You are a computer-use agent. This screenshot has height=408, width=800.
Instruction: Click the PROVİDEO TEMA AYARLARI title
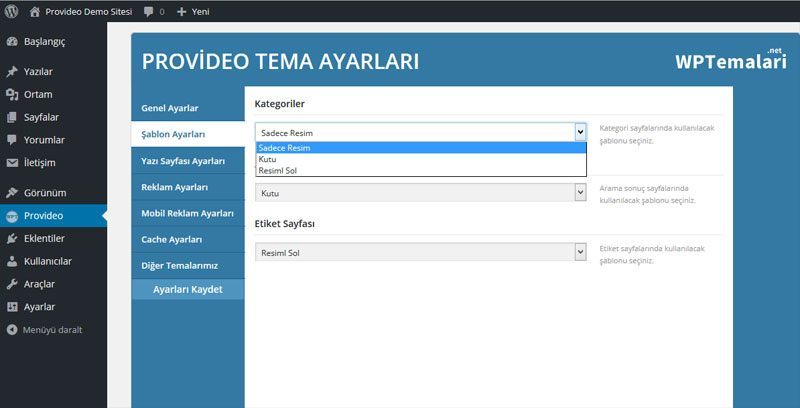coord(281,61)
